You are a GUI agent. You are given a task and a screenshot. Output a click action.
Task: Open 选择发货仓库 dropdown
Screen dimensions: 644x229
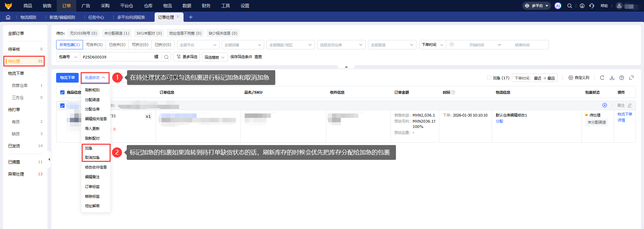pyautogui.click(x=341, y=45)
